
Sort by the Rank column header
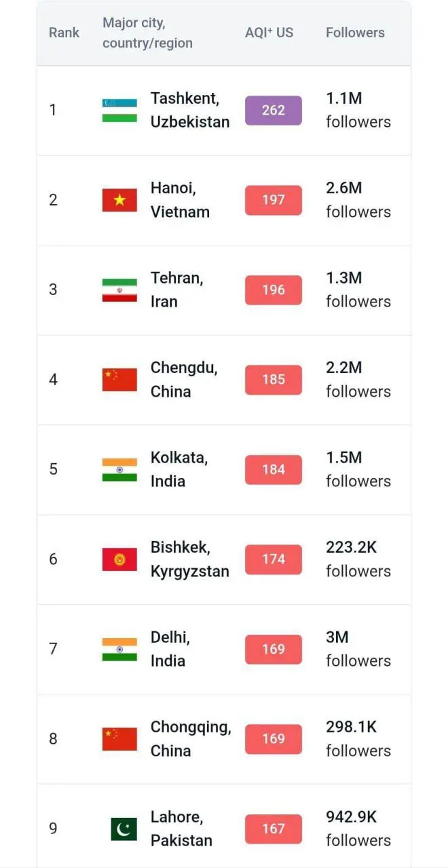[64, 33]
